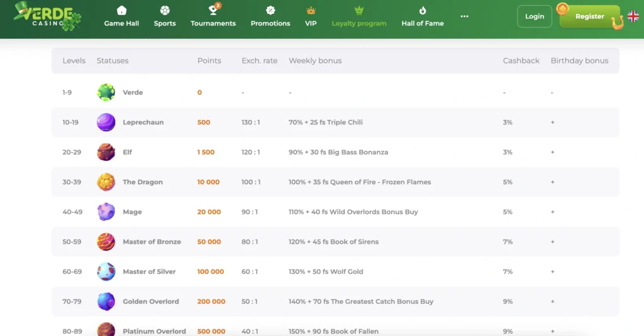This screenshot has width=644, height=336.
Task: Click the Master of Bronze icon
Action: [106, 242]
